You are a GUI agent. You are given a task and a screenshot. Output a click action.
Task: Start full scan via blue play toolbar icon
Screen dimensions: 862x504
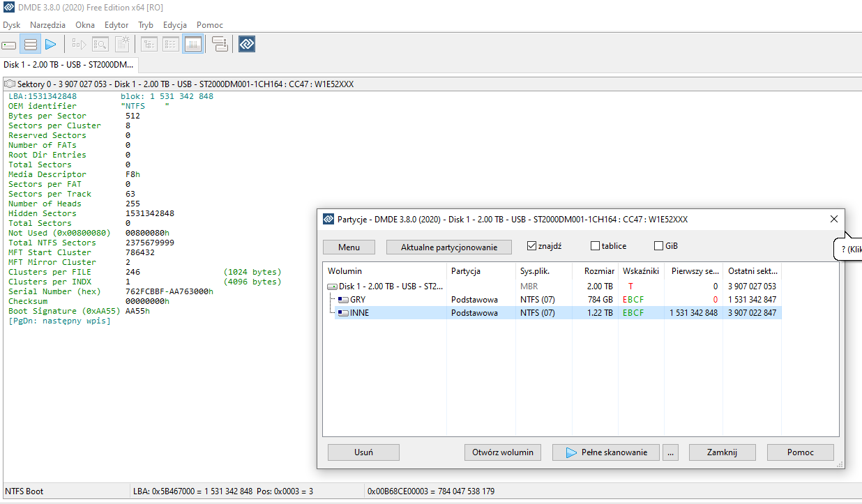pyautogui.click(x=50, y=45)
